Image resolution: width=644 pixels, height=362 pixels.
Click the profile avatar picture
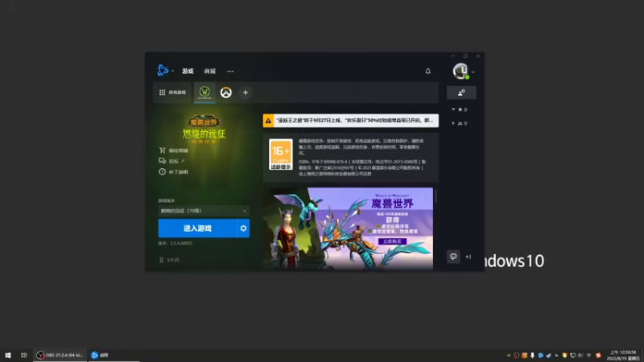(x=460, y=71)
